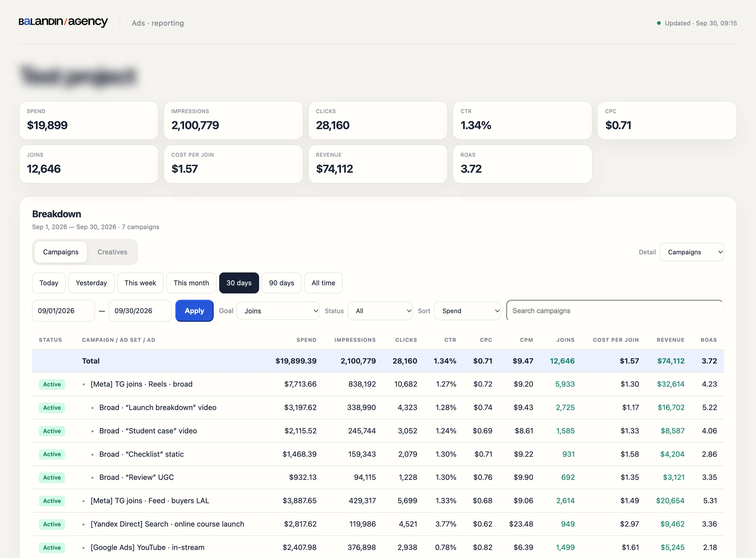756x558 pixels.
Task: Expand the Feed buyers LAL campaign
Action: (84, 501)
